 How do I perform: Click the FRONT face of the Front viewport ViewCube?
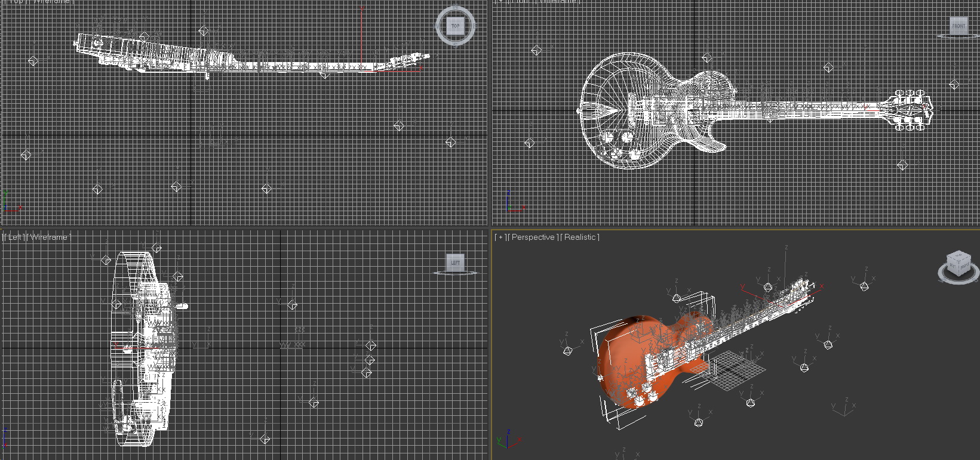coord(959,26)
